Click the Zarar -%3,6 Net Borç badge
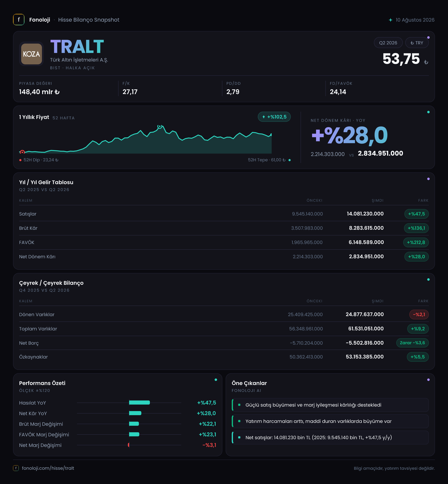This screenshot has width=448, height=484. click(x=412, y=343)
